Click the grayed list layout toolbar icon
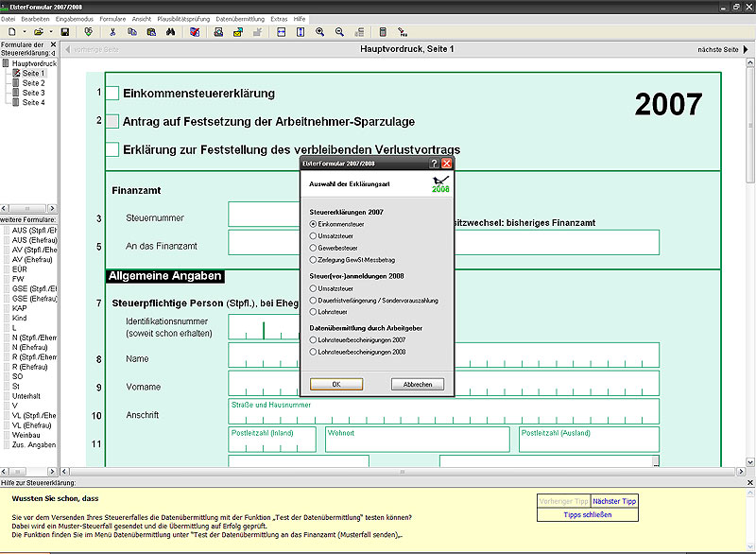This screenshot has width=756, height=554. pyautogui.click(x=359, y=32)
